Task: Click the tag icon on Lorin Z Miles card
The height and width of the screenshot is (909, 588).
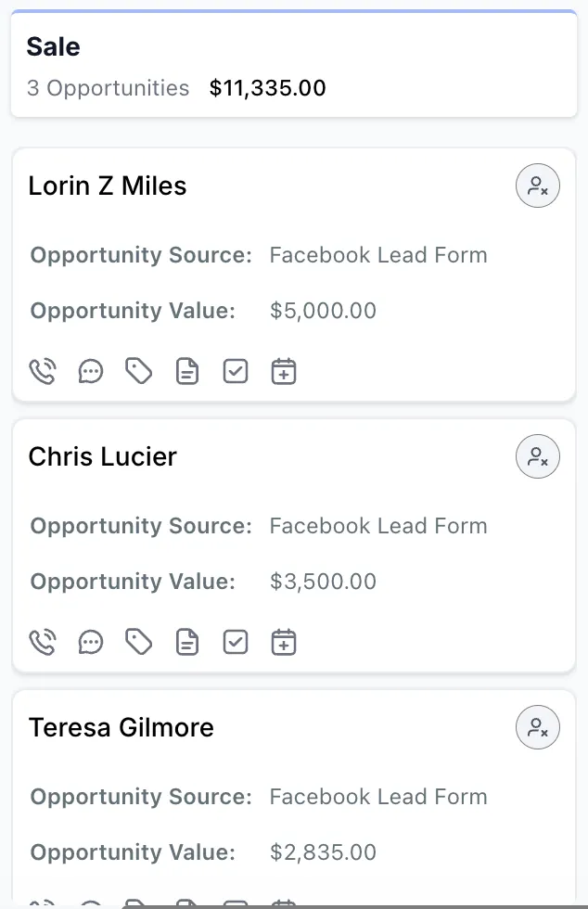Action: (x=139, y=372)
